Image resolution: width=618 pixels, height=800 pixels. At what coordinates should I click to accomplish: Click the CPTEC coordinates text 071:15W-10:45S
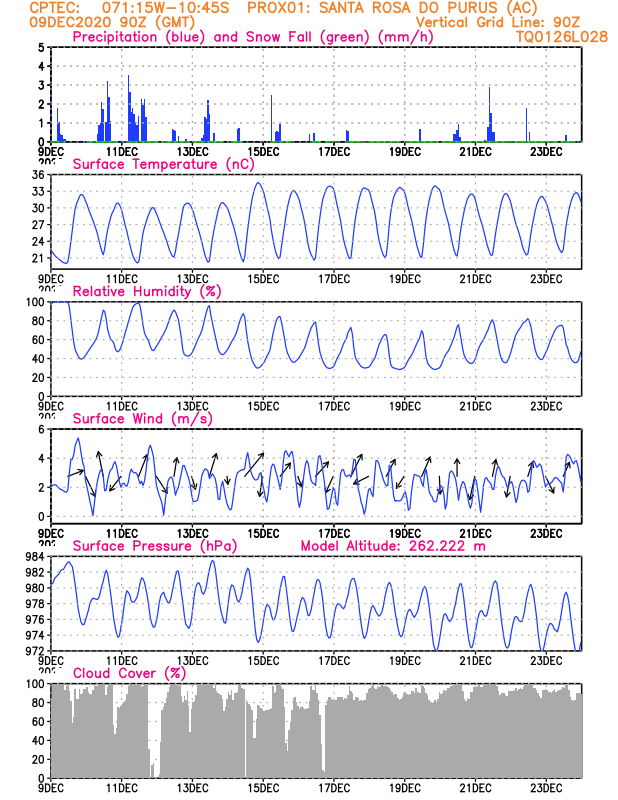165,8
